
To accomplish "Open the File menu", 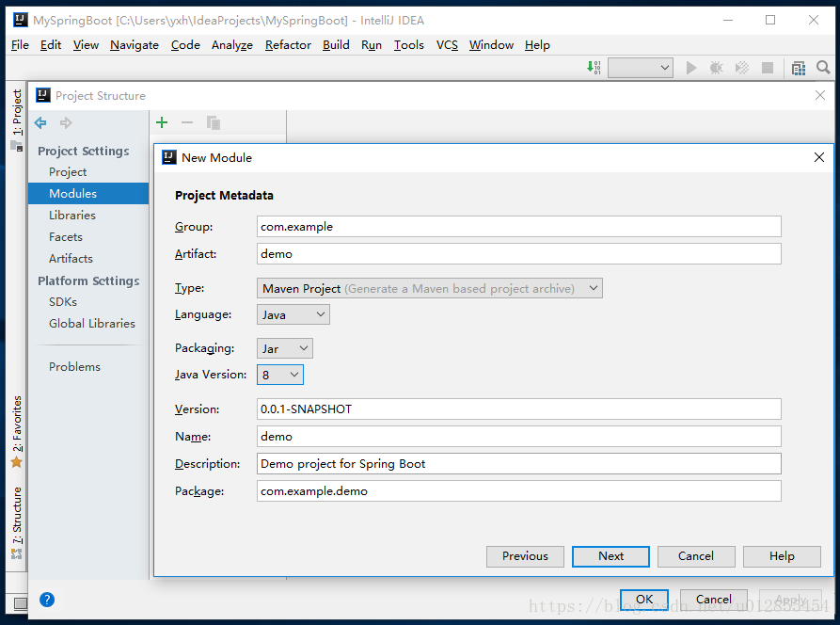I will 20,45.
